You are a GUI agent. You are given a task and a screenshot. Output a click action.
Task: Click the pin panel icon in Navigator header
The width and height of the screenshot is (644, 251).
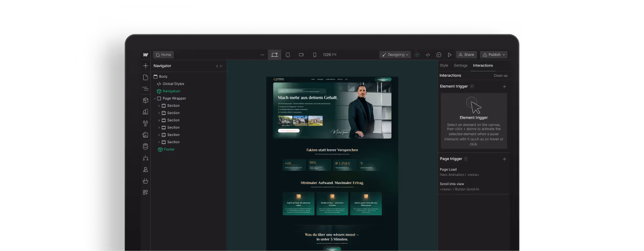point(221,66)
